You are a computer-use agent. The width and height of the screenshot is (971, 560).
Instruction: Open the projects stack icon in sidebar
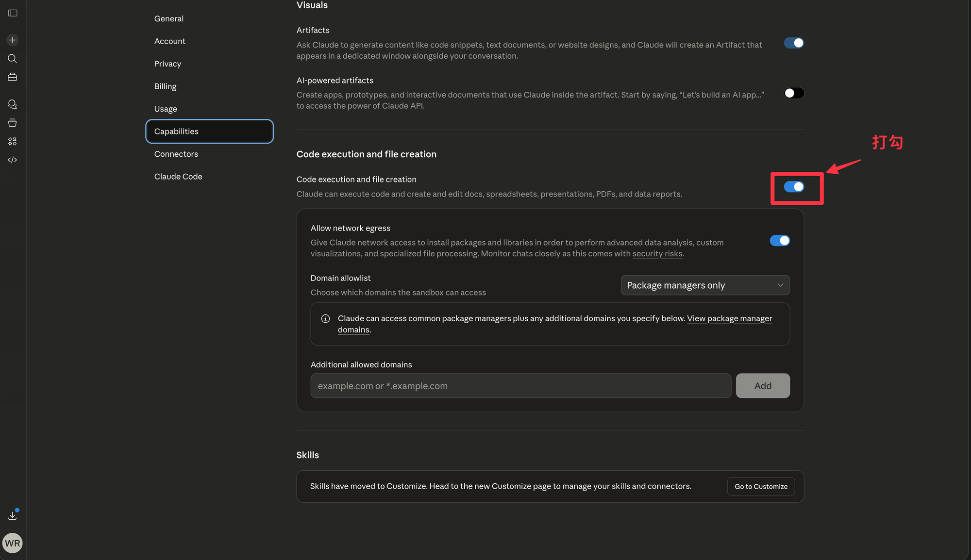tap(13, 123)
